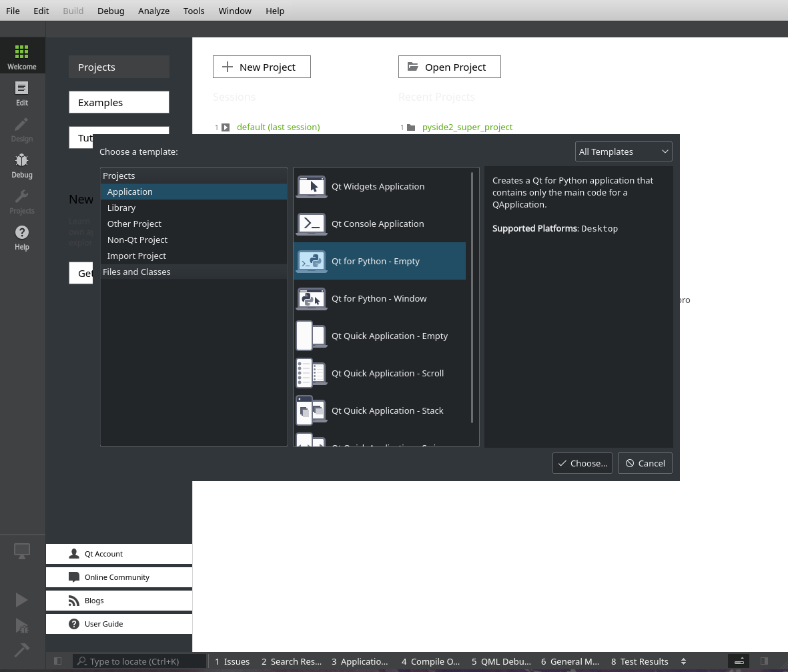
Task: Open the default (last session) session
Action: click(x=278, y=127)
